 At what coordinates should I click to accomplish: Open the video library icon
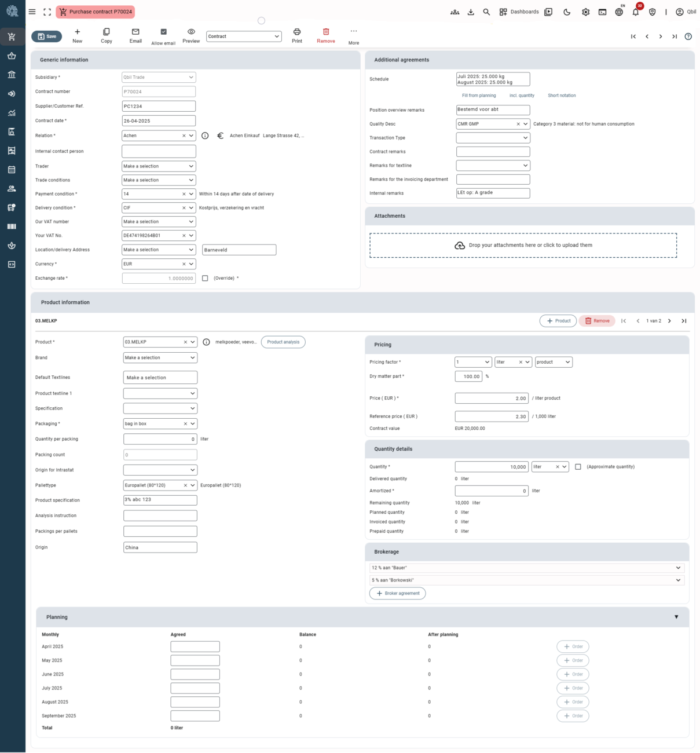click(x=548, y=12)
